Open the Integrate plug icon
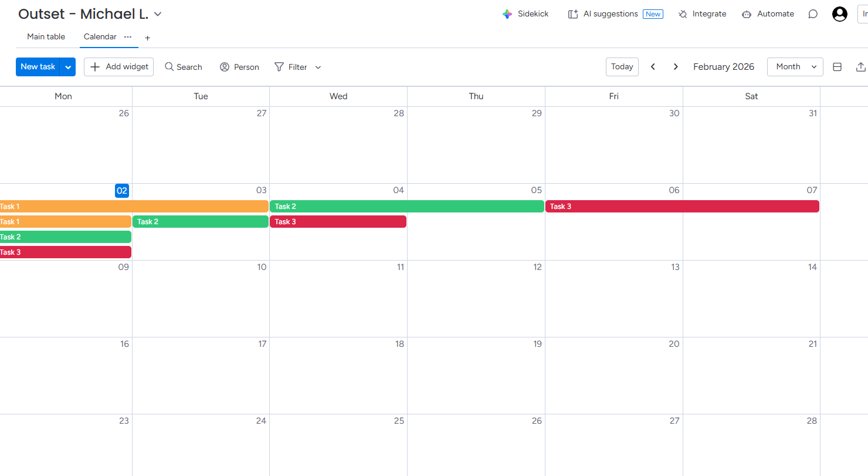This screenshot has width=868, height=476. [683, 14]
